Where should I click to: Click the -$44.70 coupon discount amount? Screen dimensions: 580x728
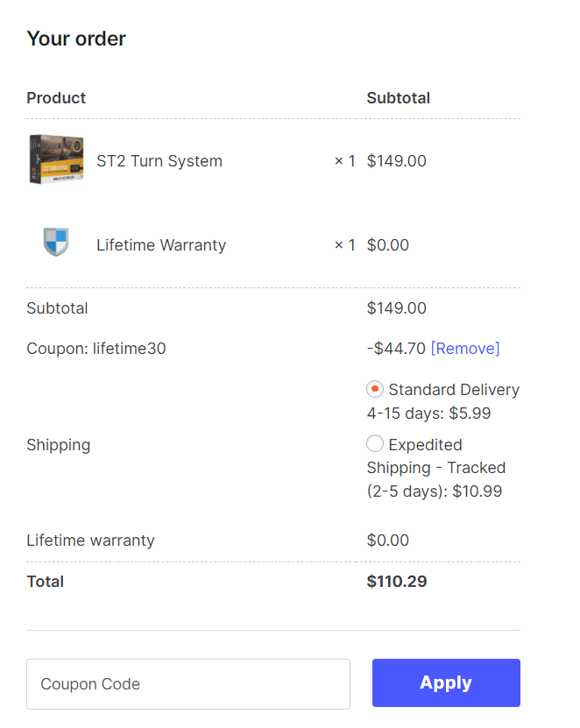396,349
